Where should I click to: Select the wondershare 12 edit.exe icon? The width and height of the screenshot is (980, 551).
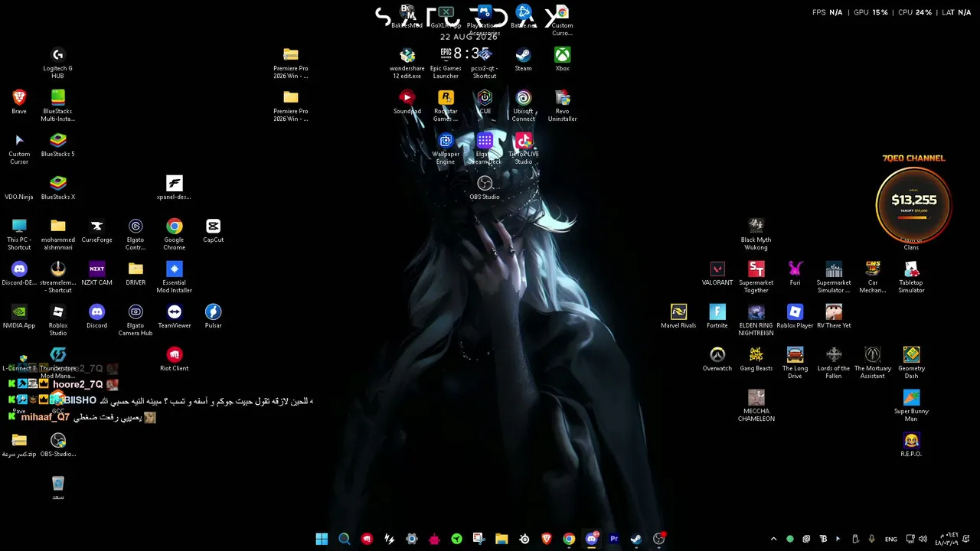click(407, 62)
